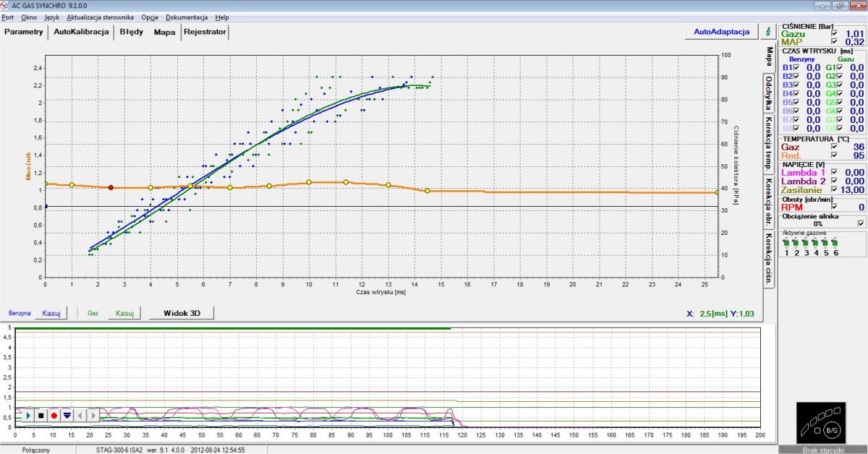
Task: Select active gas injector 5 icon
Action: (825, 244)
